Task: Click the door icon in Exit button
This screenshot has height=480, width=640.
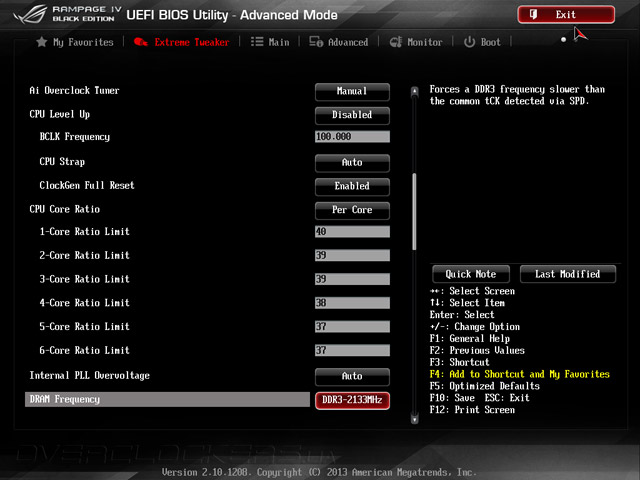Action: (533, 14)
